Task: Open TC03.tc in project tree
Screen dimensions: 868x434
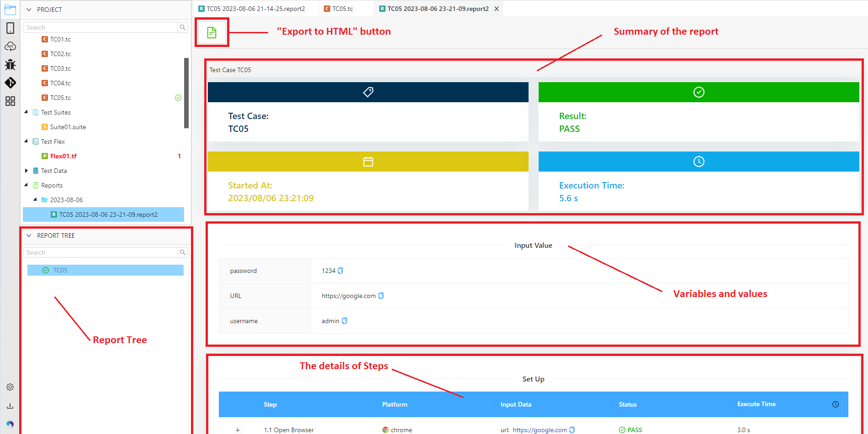Action: [x=60, y=68]
